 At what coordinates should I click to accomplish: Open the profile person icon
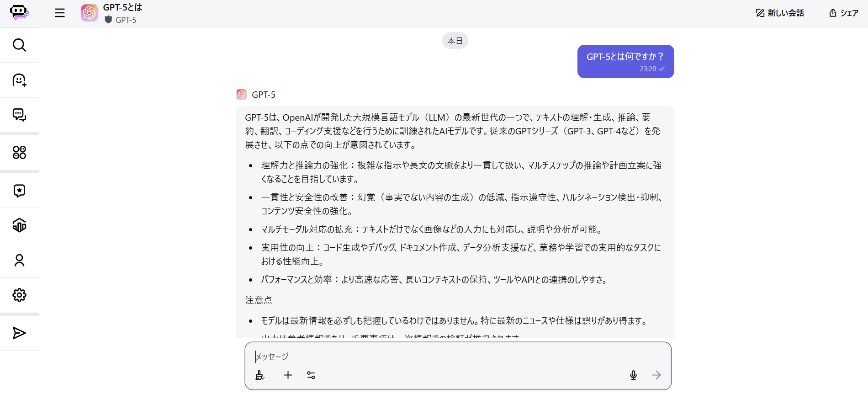pyautogui.click(x=19, y=260)
